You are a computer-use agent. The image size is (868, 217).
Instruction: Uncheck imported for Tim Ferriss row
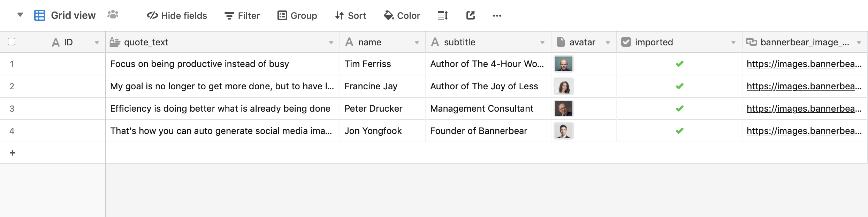(x=679, y=64)
